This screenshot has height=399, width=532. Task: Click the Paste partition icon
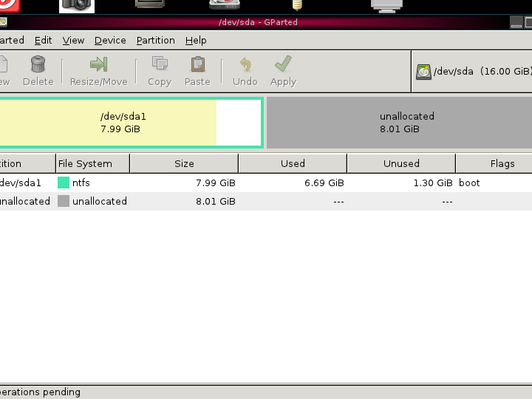(x=197, y=65)
